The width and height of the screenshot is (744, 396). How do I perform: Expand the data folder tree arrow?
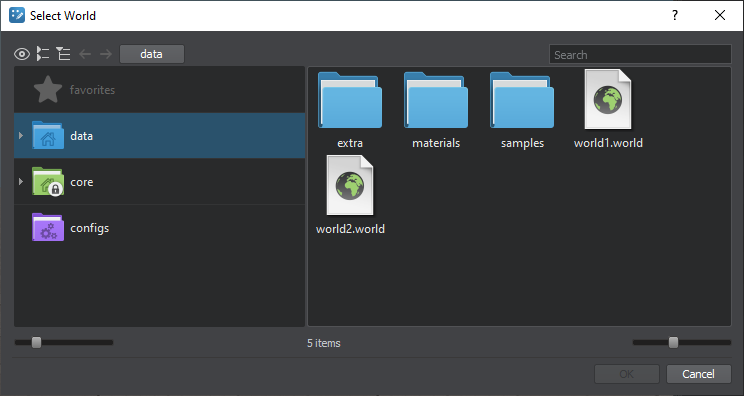pos(20,136)
